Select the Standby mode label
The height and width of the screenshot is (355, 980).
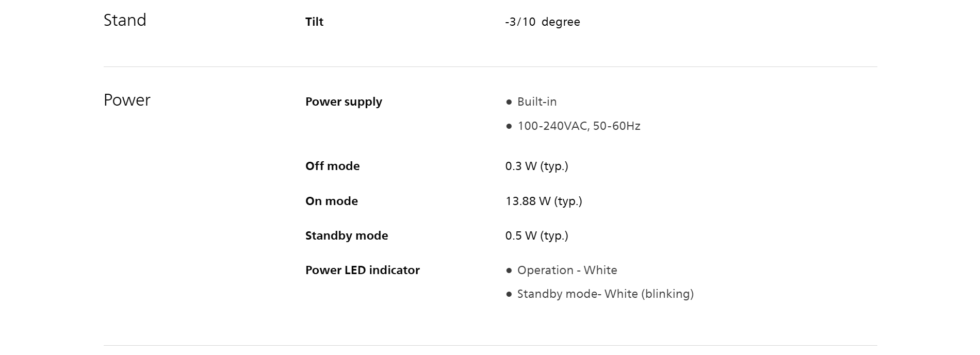pyautogui.click(x=347, y=235)
